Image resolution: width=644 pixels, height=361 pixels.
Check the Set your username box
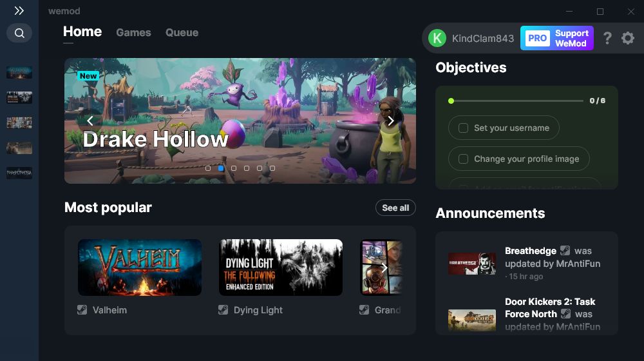[463, 128]
